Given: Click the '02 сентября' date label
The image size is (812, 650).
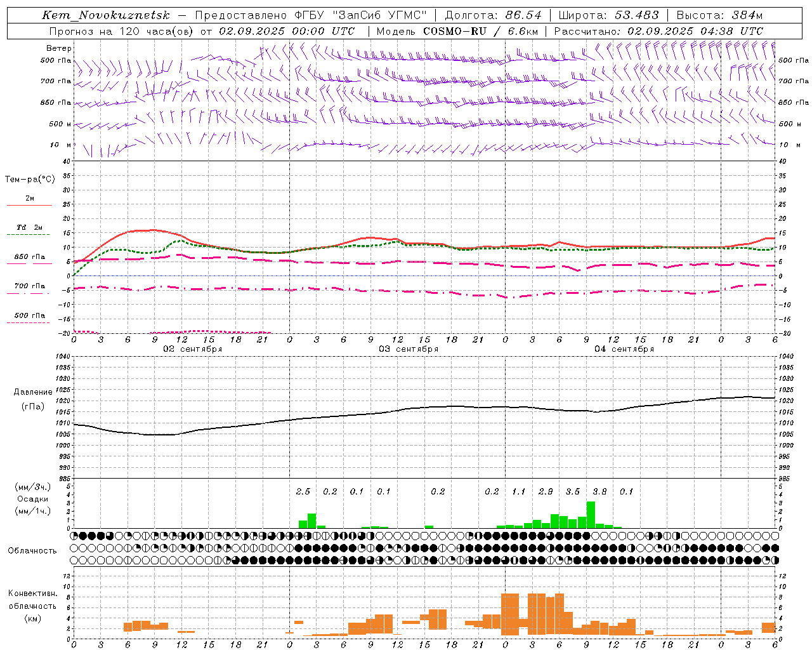Looking at the screenshot, I should click(x=193, y=349).
